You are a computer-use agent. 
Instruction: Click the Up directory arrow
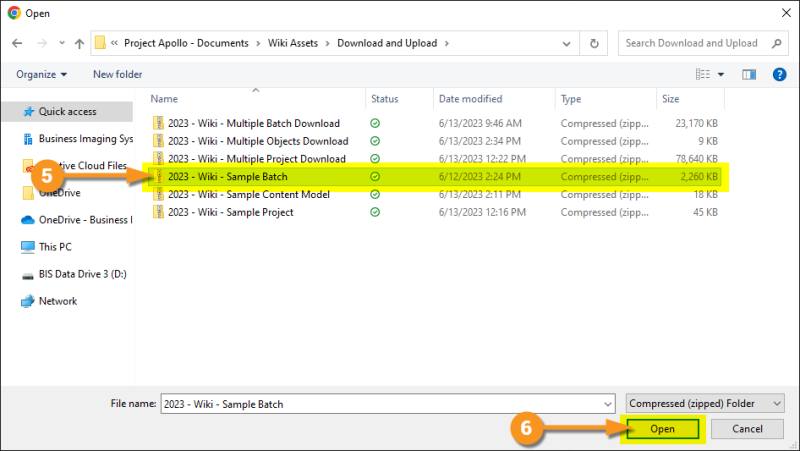coord(79,43)
